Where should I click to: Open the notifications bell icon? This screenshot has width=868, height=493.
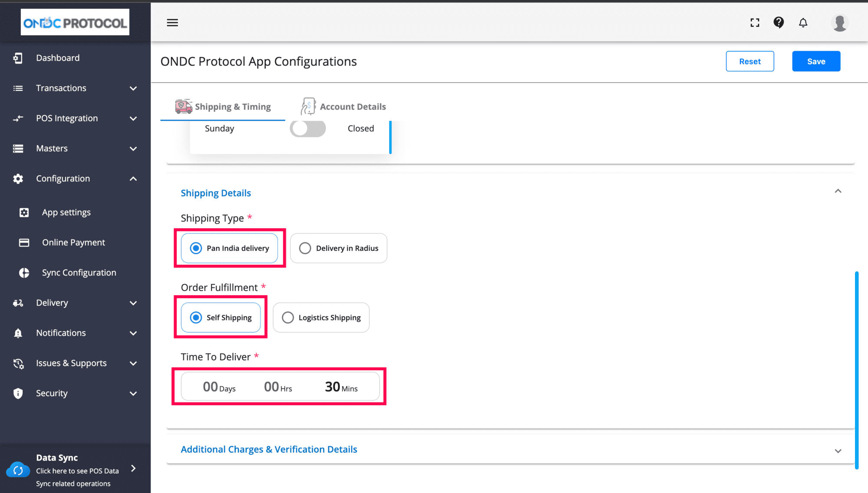803,23
